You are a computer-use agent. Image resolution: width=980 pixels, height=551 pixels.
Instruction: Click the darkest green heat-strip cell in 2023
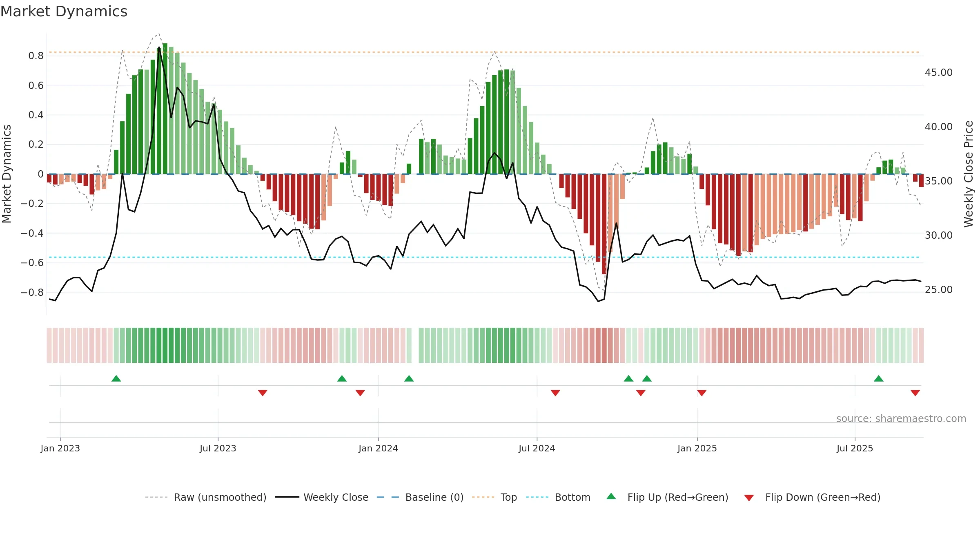tap(165, 345)
